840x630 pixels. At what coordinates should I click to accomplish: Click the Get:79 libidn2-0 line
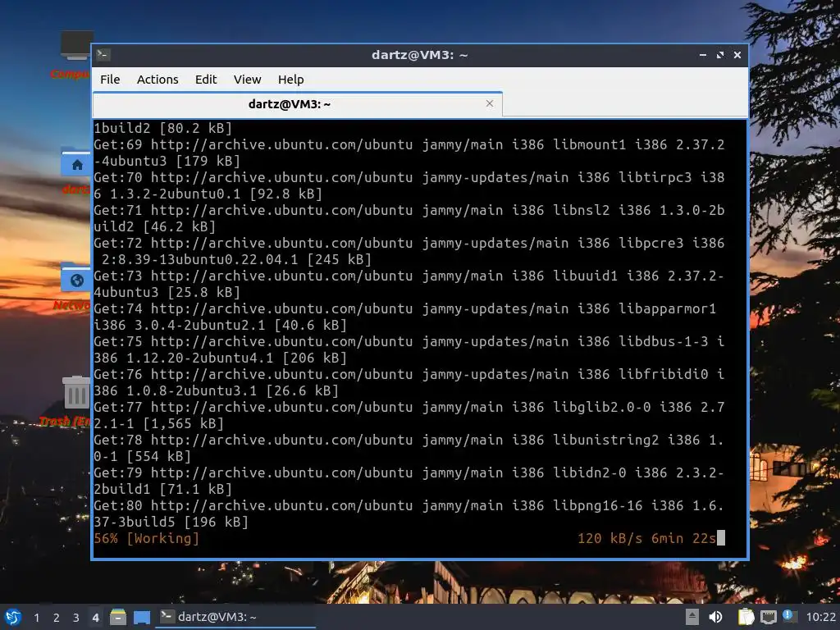(x=409, y=481)
